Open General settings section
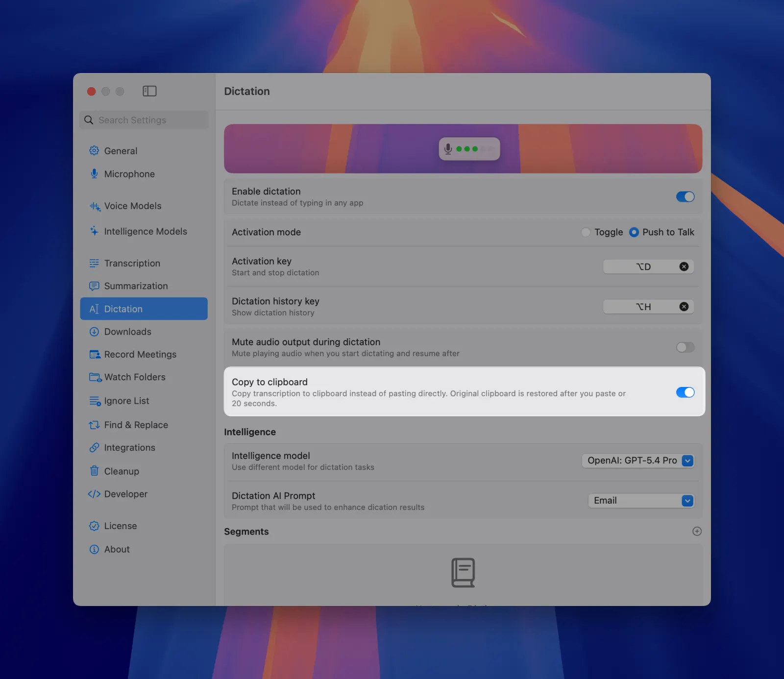 (144, 151)
